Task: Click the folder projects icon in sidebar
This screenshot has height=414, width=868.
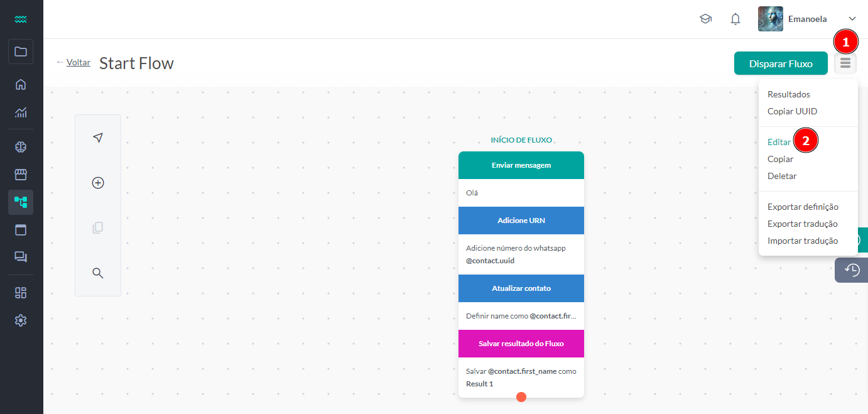Action: click(21, 52)
